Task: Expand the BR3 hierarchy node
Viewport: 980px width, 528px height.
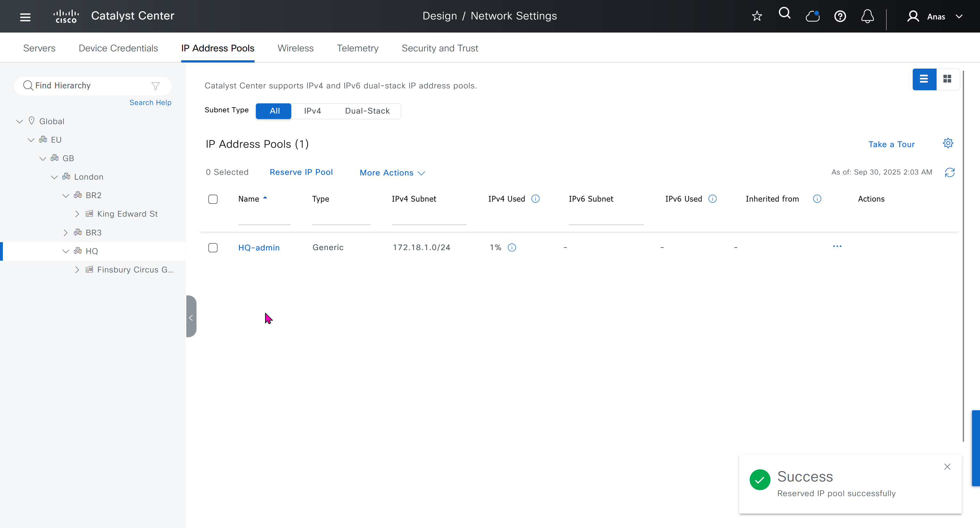Action: coord(65,233)
